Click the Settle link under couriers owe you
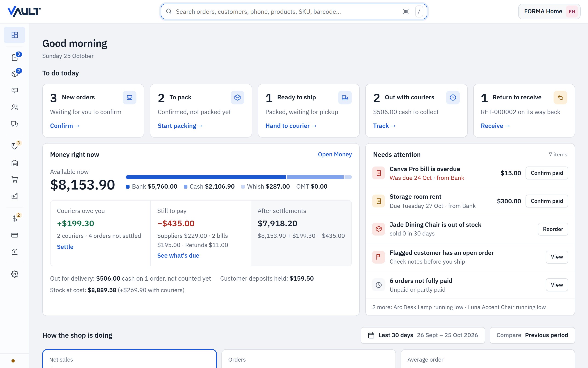Image resolution: width=588 pixels, height=368 pixels. pos(65,247)
